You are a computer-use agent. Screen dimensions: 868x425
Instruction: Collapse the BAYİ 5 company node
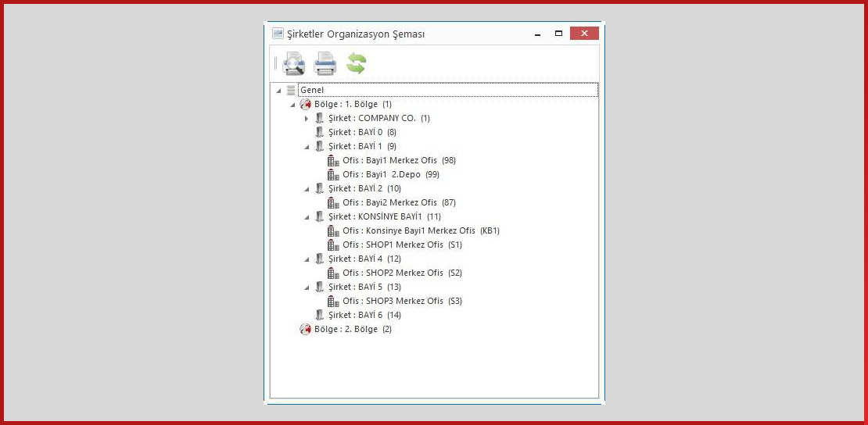[307, 287]
